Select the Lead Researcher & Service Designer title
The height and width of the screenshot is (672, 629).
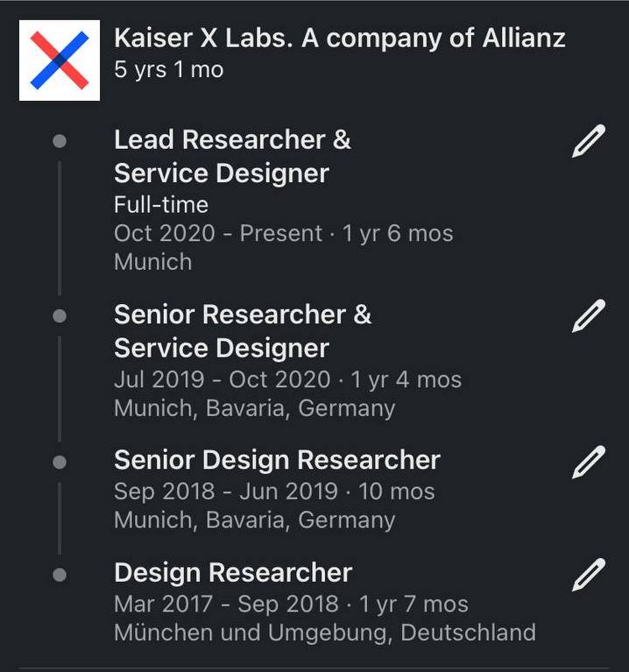[x=232, y=156]
